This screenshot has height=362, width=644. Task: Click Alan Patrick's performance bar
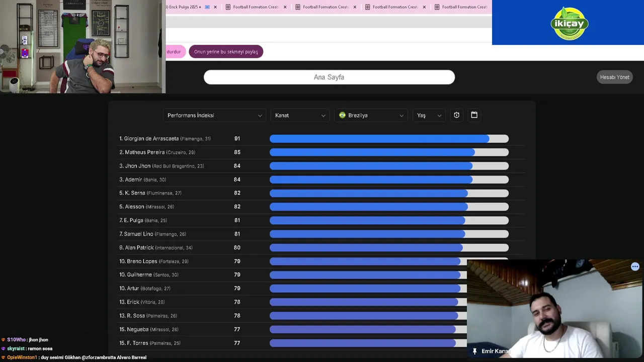click(389, 247)
